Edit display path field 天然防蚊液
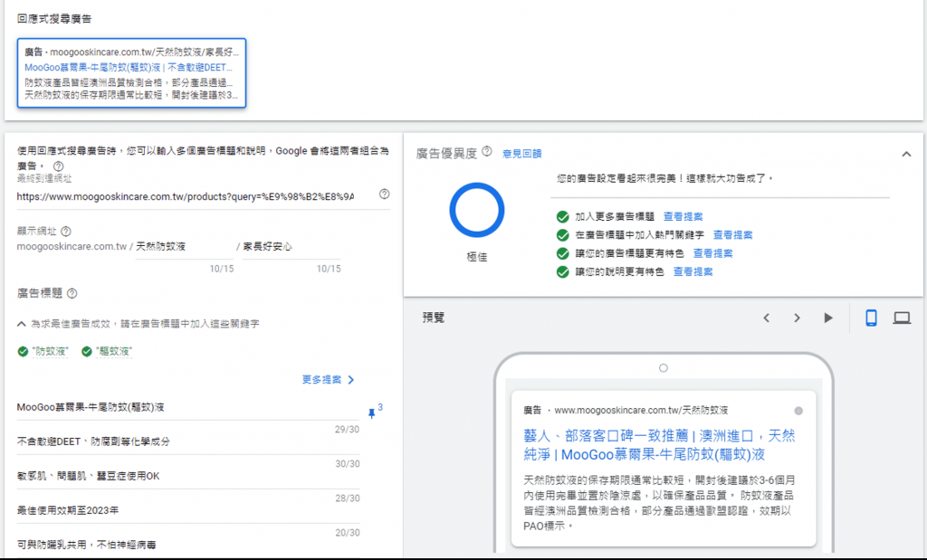This screenshot has height=560, width=927. pyautogui.click(x=184, y=246)
